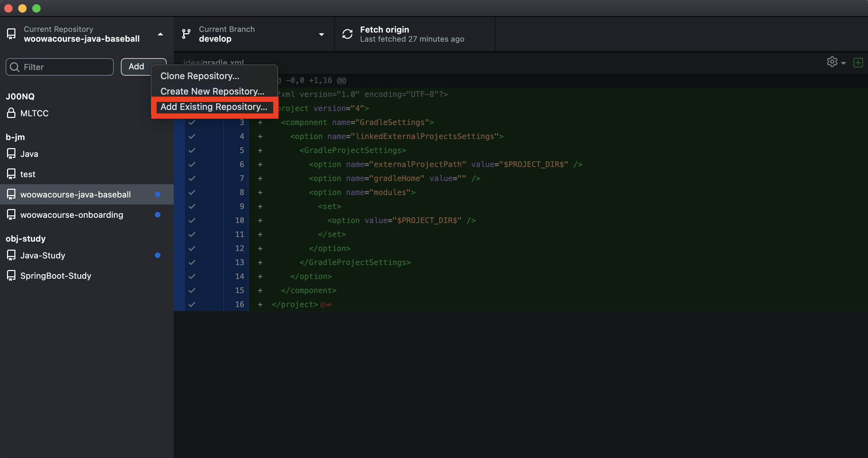
Task: Click the Fetch origin sync icon
Action: click(x=347, y=34)
